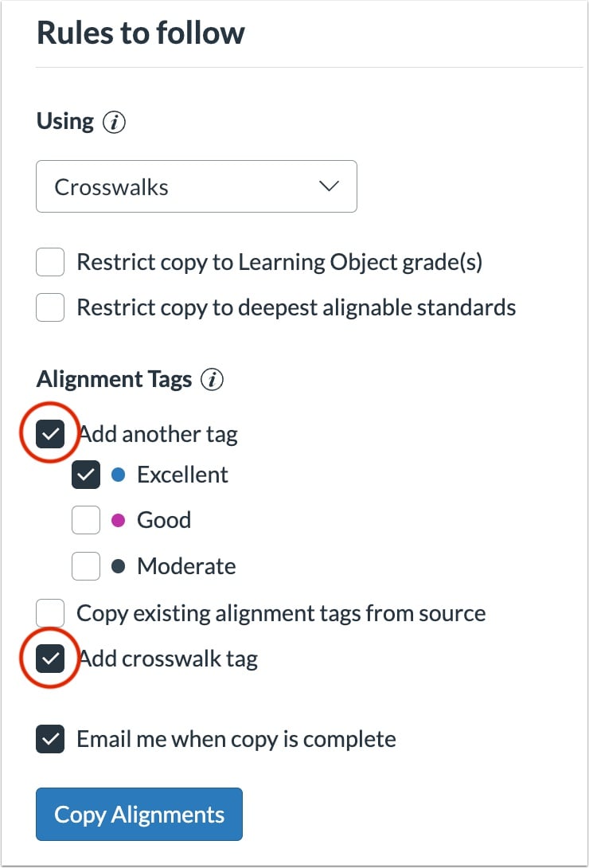This screenshot has height=868, width=589.
Task: Uncheck Add crosswalk tag checkbox
Action: (x=50, y=659)
